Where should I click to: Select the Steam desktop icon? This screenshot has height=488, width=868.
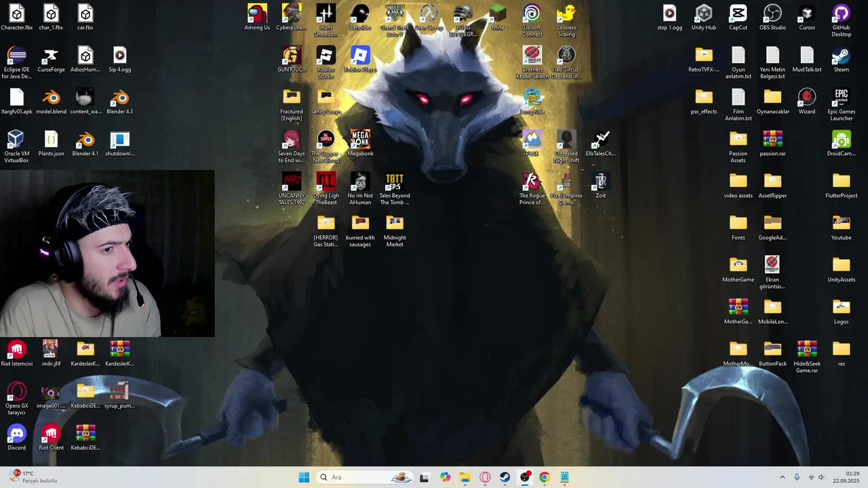[842, 60]
